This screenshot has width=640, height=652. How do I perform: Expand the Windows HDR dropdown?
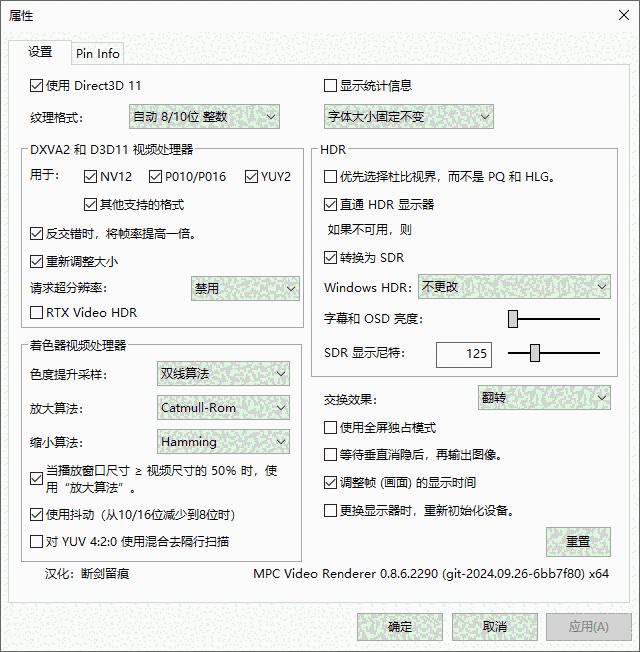(x=514, y=287)
